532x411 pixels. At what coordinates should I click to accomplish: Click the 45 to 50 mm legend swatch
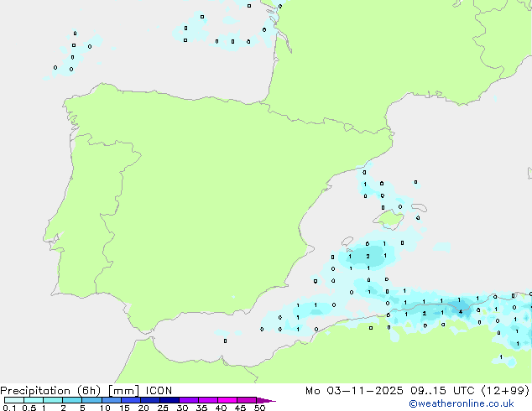click(247, 400)
